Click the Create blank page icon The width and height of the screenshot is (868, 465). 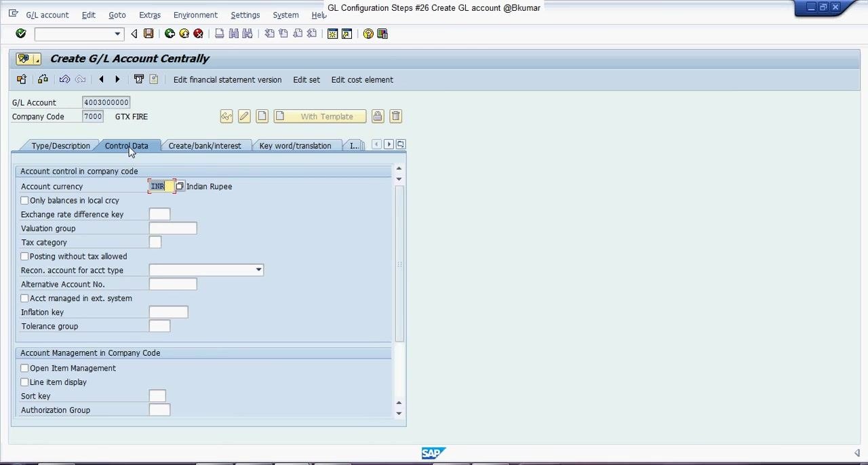pyautogui.click(x=262, y=117)
